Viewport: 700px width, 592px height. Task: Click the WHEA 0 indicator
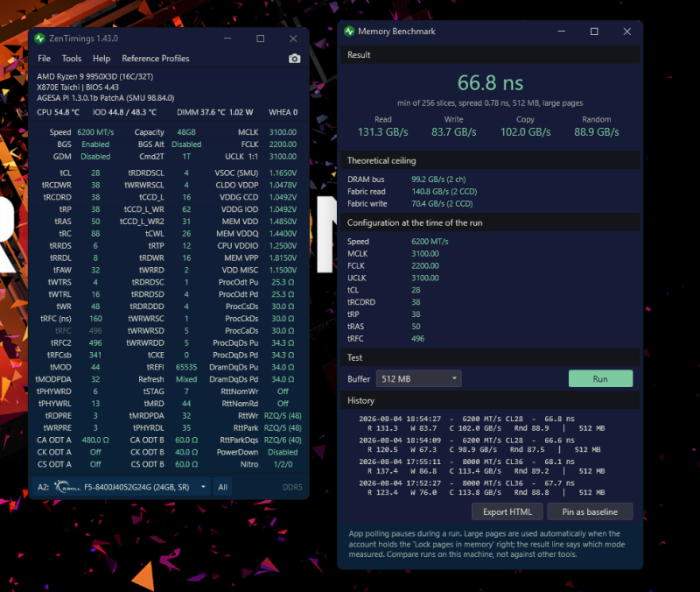pos(283,112)
